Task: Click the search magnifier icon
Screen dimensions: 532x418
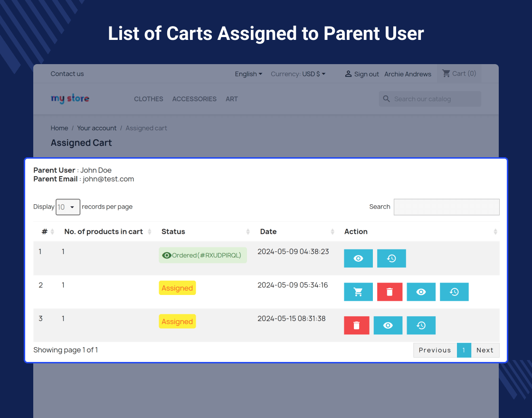Action: tap(387, 99)
